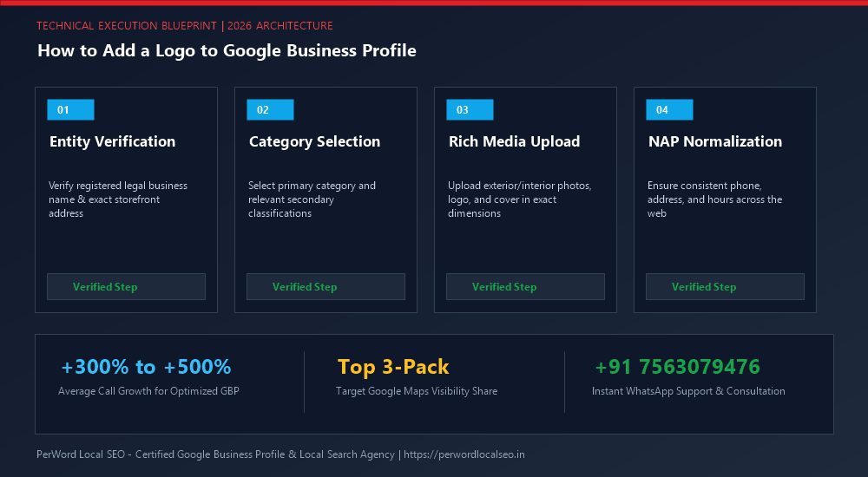The width and height of the screenshot is (868, 477).
Task: Click the Technical Execution Blueprint subtitle
Action: [x=184, y=25]
